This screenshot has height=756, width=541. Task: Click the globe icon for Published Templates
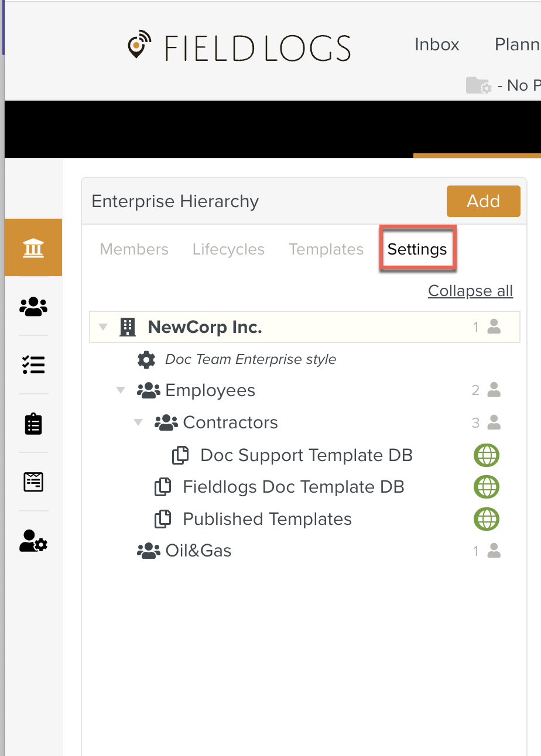tap(487, 519)
